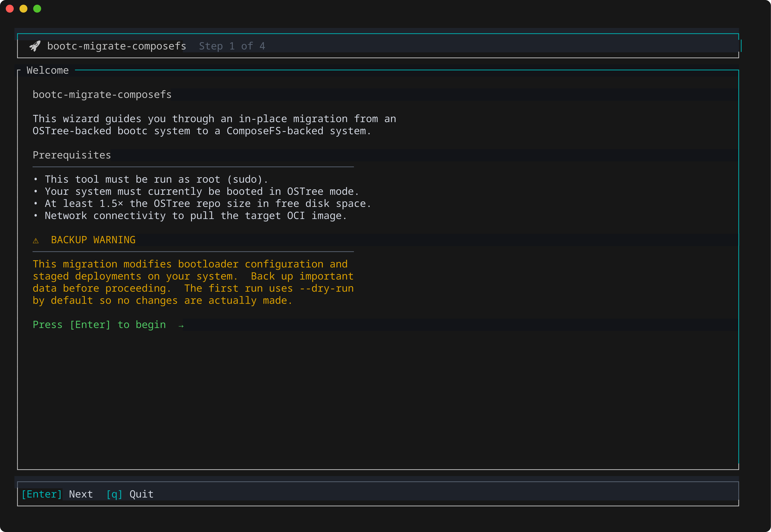Click the arrow after 'to begin'
This screenshot has height=532, width=771.
(181, 326)
